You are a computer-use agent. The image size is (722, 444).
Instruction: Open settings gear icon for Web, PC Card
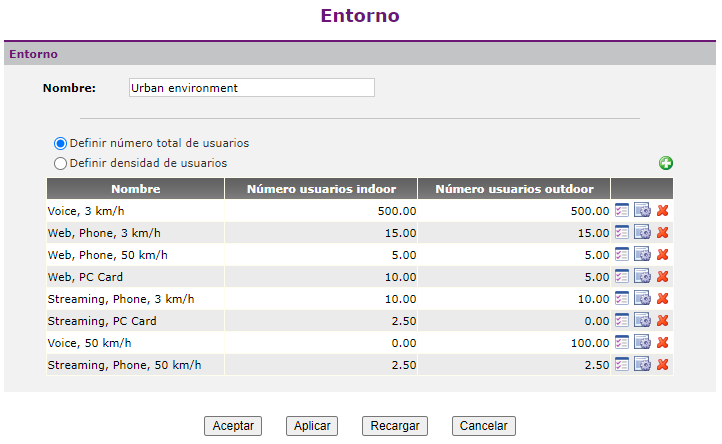[x=642, y=277]
